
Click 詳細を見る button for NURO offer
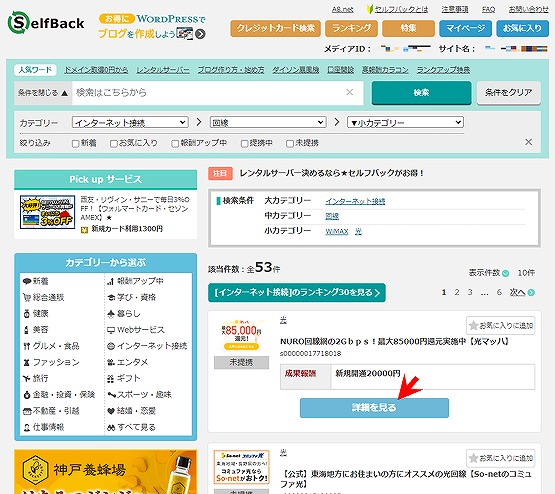pyautogui.click(x=374, y=408)
